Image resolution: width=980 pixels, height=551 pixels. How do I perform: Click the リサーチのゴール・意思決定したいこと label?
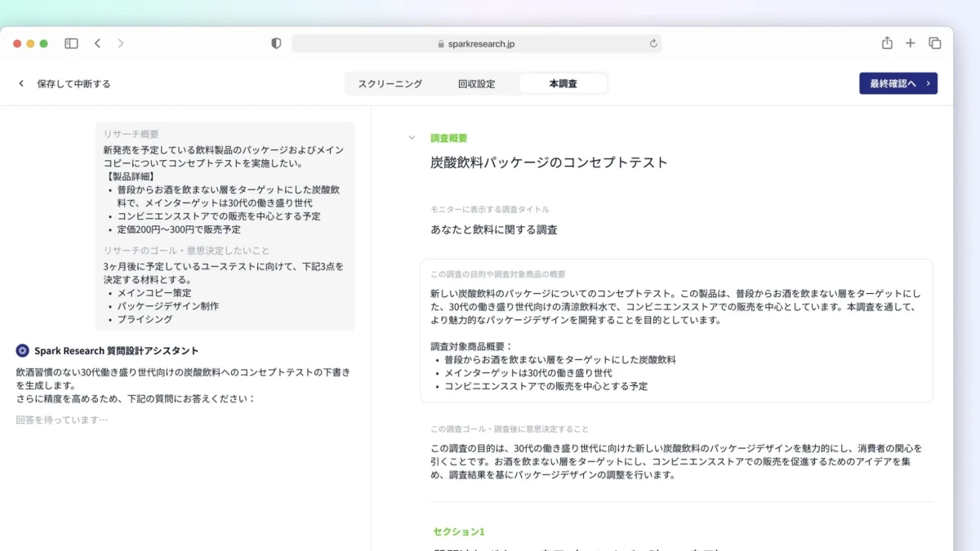186,250
